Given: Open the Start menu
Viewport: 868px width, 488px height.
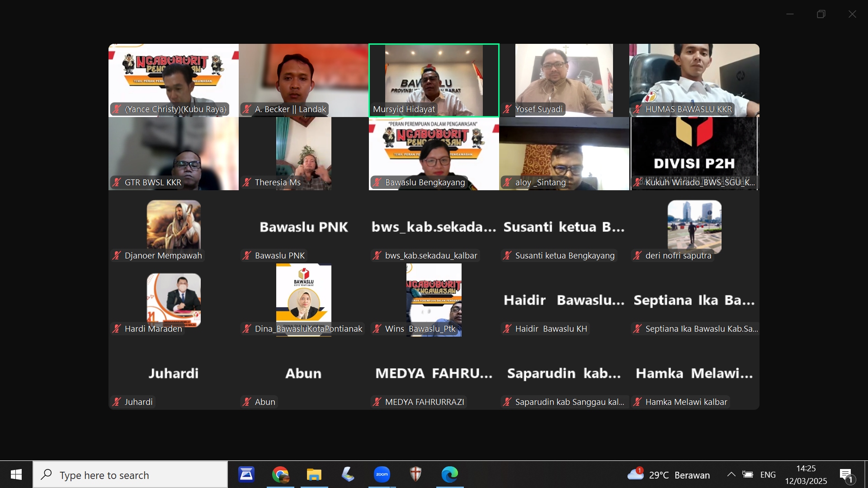Looking at the screenshot, I should point(16,475).
